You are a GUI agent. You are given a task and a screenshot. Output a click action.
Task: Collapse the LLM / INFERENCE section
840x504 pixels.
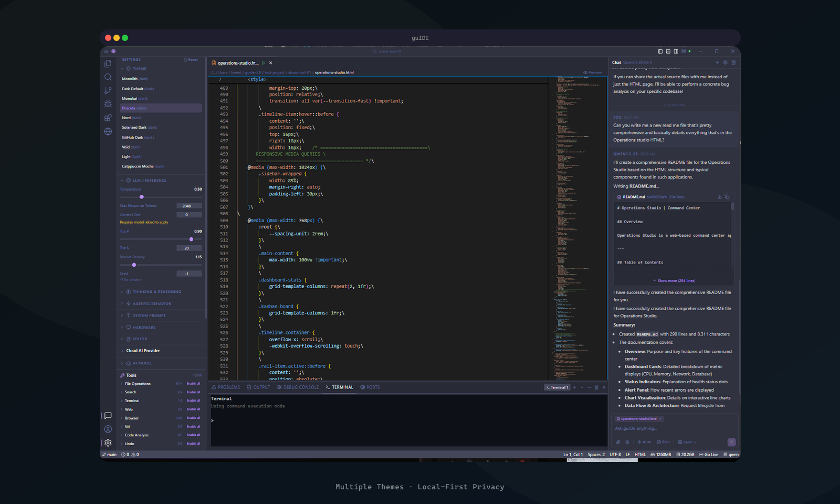pyautogui.click(x=161, y=180)
